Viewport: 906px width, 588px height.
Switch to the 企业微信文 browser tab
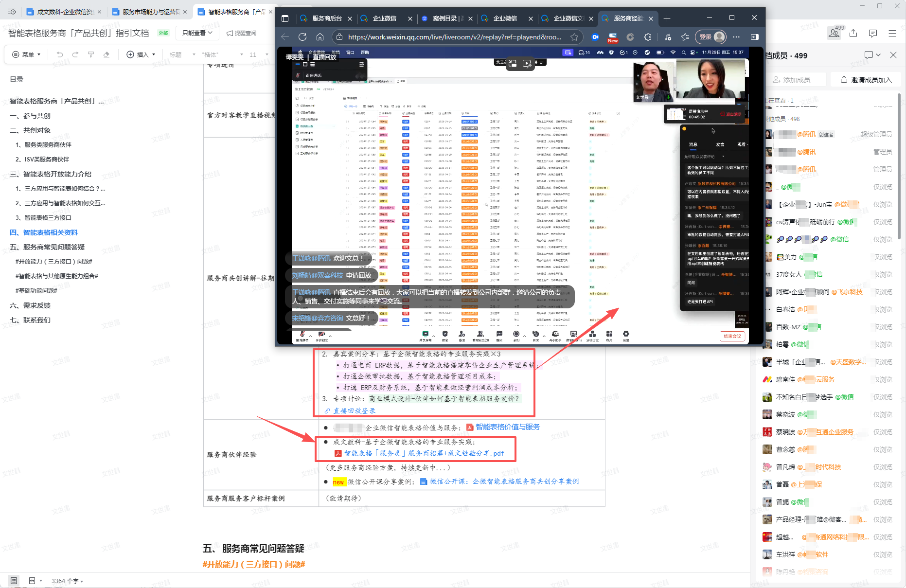(567, 18)
